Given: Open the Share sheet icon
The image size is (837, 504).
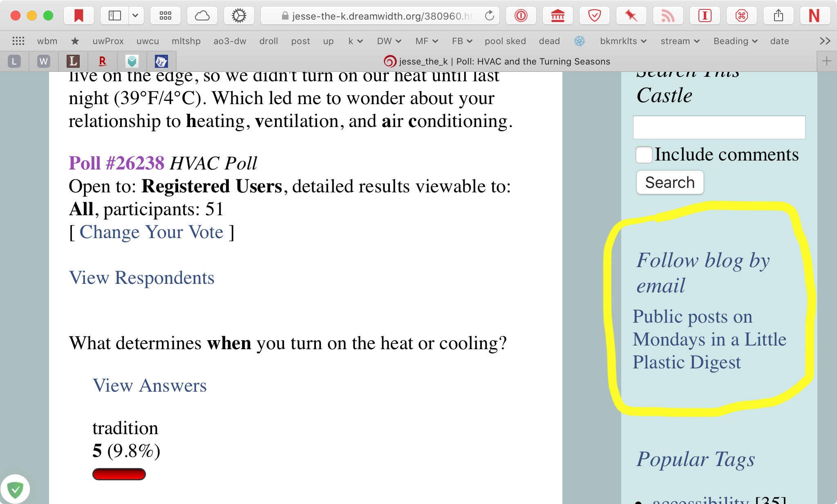Looking at the screenshot, I should pyautogui.click(x=778, y=16).
